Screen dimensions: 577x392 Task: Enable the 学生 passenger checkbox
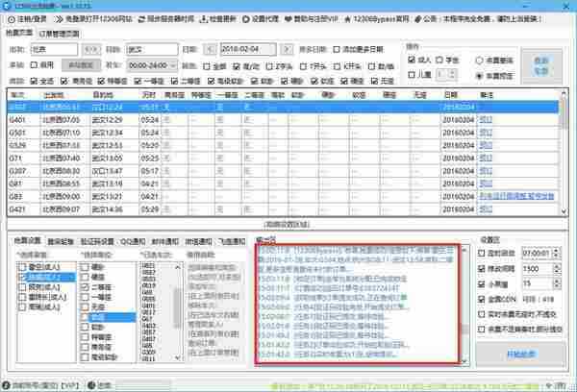click(439, 57)
